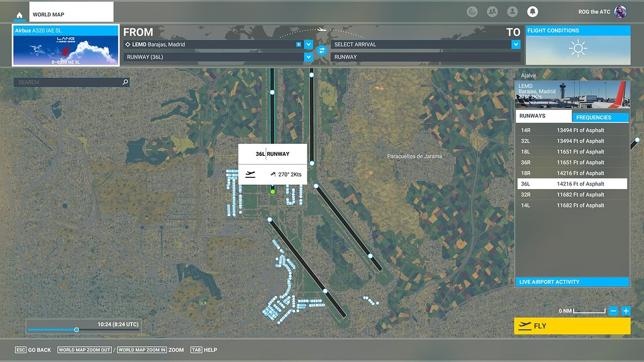Click the search magnifier icon
This screenshot has width=644, height=362.
click(x=124, y=82)
